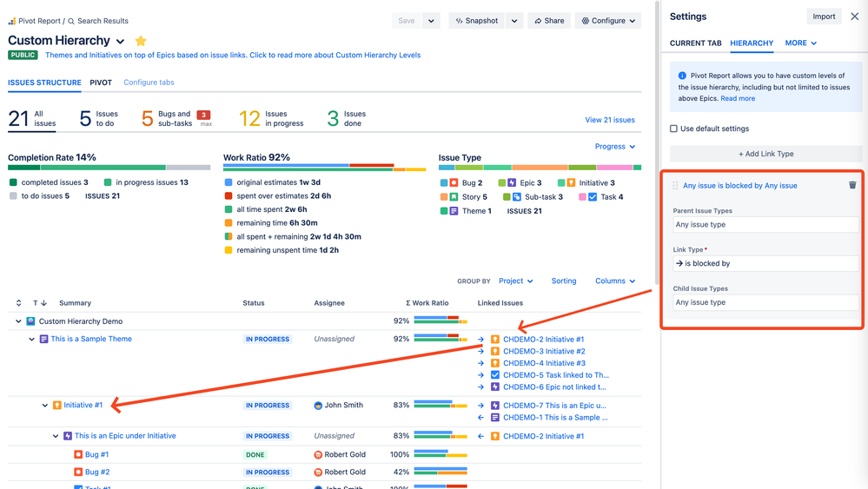Image resolution: width=868 pixels, height=489 pixels.
Task: Click the Search Results magnifier icon in the breadcrumb
Action: click(71, 21)
